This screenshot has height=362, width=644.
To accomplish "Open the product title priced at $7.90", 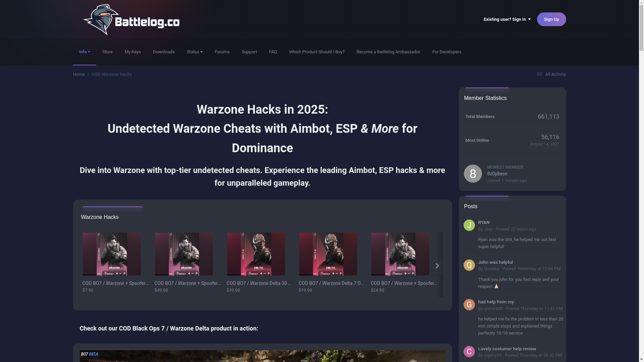I will click(115, 284).
